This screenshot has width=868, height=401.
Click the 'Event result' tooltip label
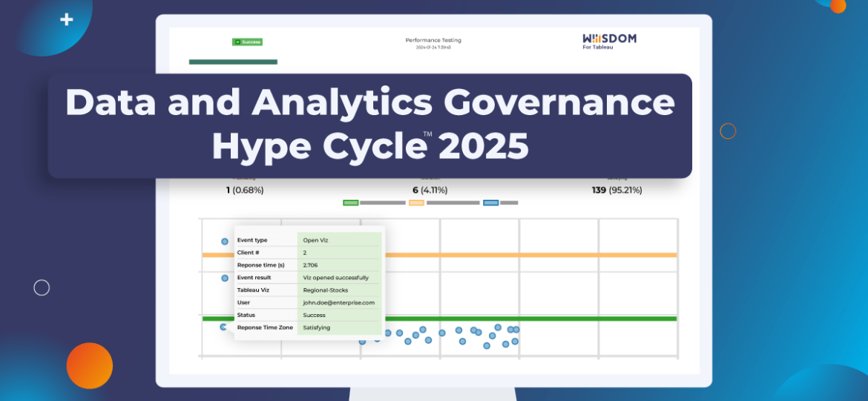tap(254, 278)
